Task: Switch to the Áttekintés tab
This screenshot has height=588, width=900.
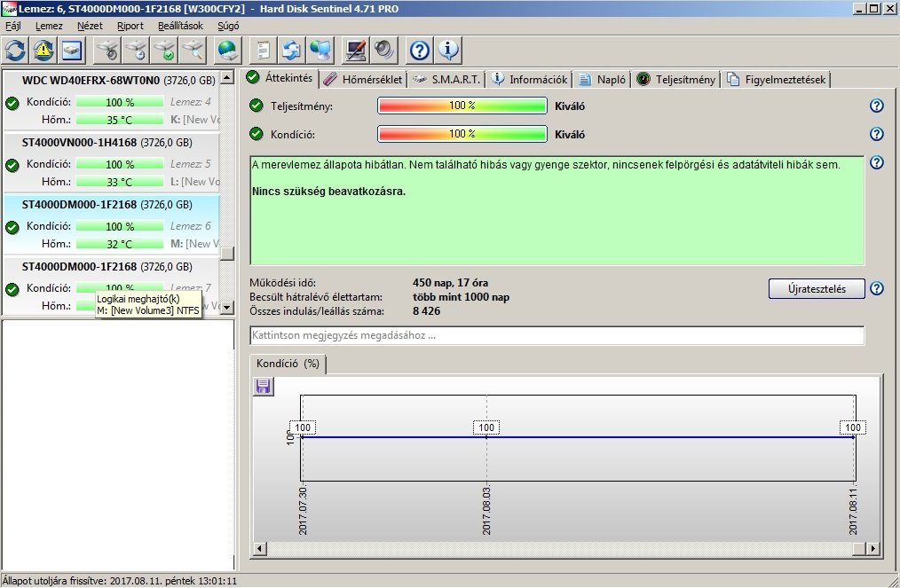Action: pos(280,78)
